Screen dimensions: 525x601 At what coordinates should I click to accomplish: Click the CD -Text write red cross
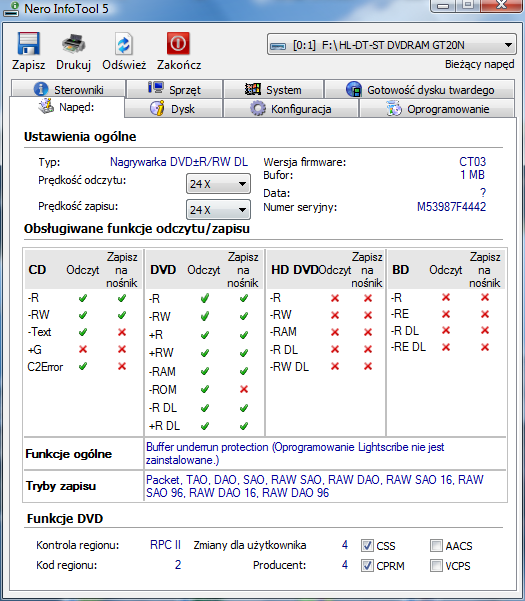(x=122, y=332)
